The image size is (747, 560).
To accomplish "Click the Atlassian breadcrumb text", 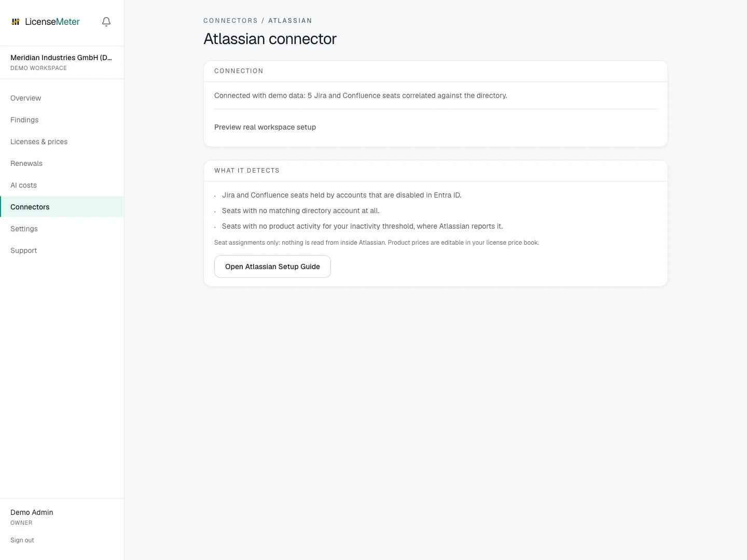I will (x=290, y=21).
